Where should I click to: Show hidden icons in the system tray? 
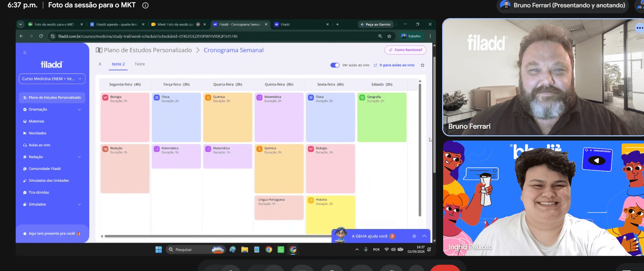pyautogui.click(x=357, y=249)
